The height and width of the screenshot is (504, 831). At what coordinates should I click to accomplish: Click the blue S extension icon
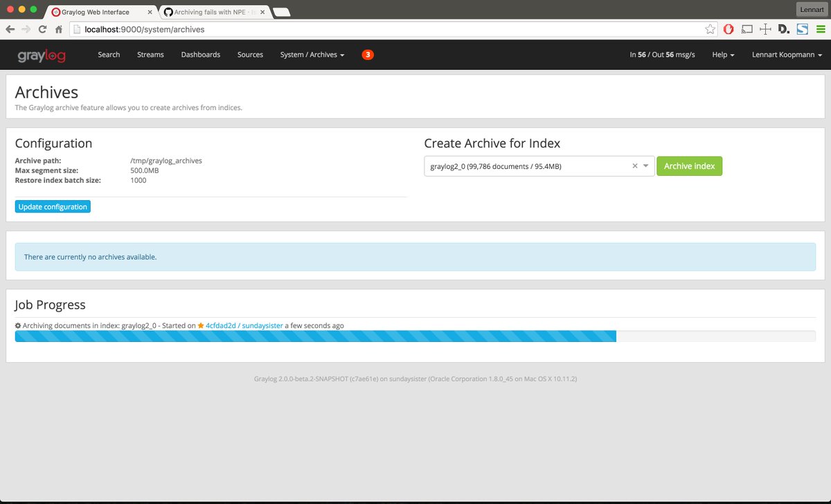(x=803, y=29)
